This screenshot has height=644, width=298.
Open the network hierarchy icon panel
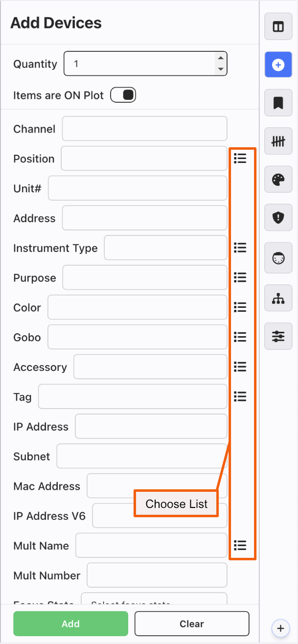point(278,298)
